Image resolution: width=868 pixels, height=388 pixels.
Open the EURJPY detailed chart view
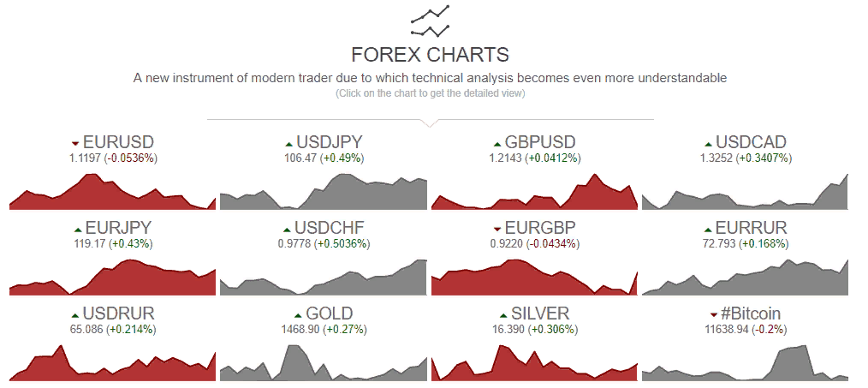pos(112,277)
